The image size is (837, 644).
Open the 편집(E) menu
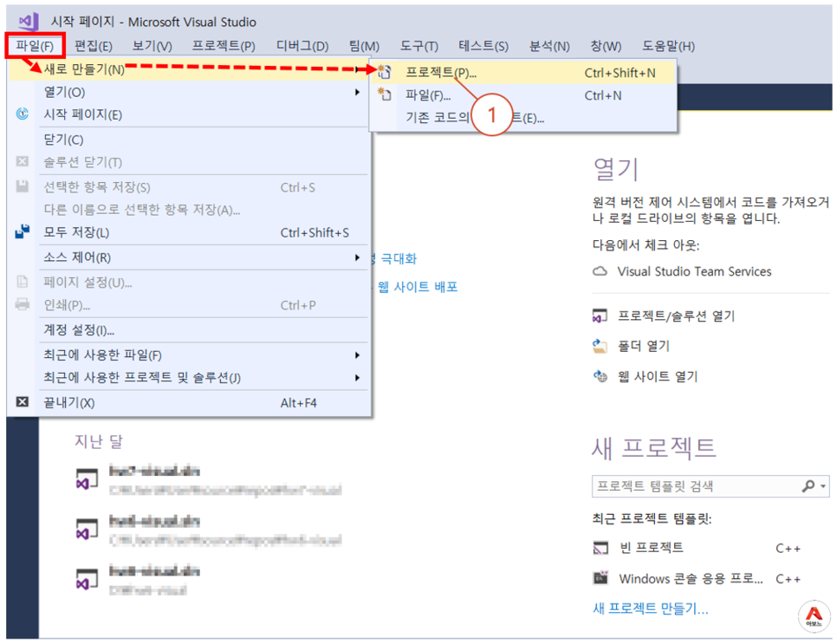(x=93, y=46)
